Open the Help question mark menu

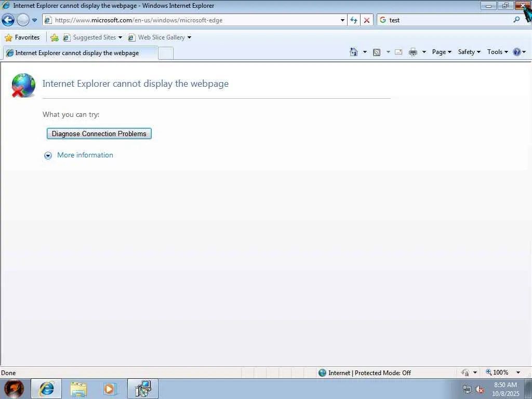click(519, 52)
